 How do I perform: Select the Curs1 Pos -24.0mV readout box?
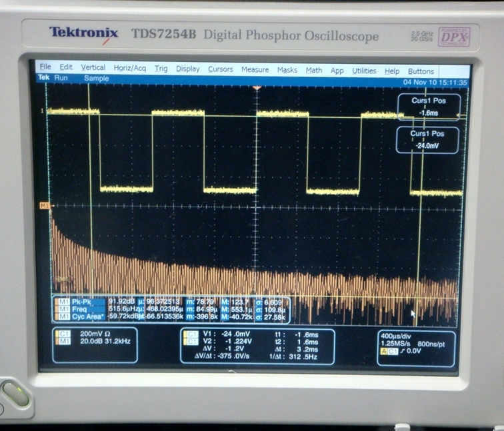tap(427, 140)
